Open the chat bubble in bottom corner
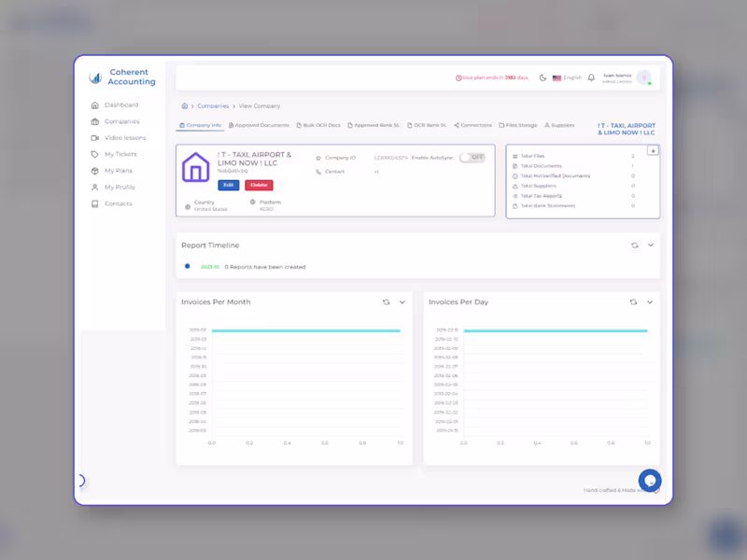Screen dimensions: 747x560 point(649,480)
